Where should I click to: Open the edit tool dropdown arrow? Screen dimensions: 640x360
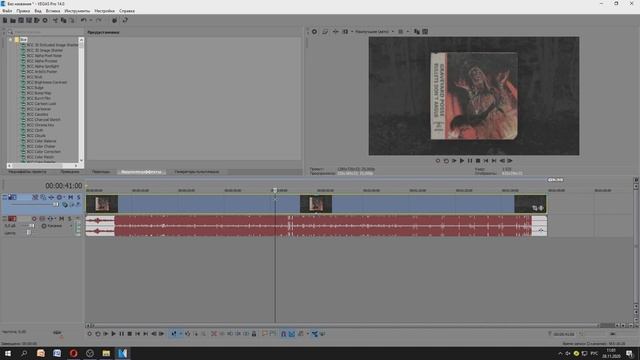click(x=180, y=334)
